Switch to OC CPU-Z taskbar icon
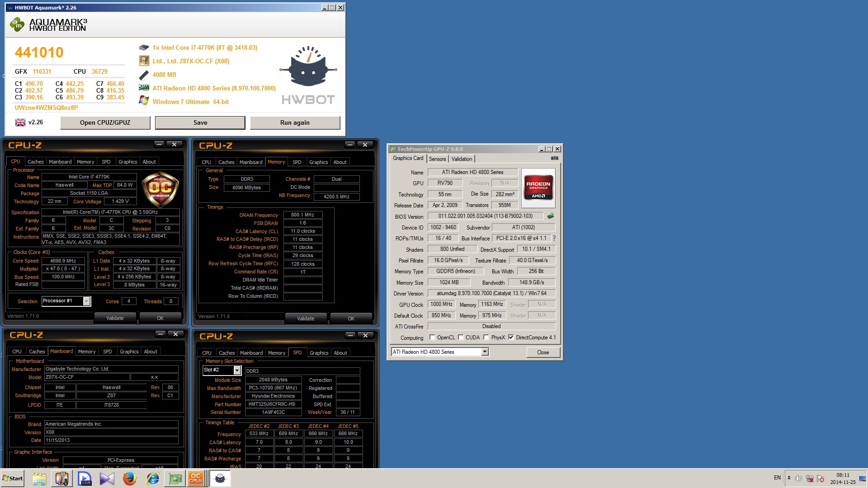This screenshot has height=488, width=868. coord(196,479)
